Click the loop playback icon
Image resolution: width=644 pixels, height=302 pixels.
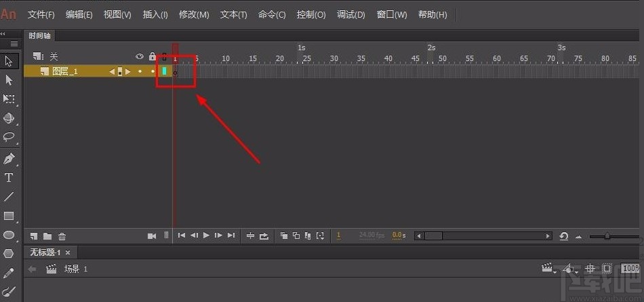(264, 235)
